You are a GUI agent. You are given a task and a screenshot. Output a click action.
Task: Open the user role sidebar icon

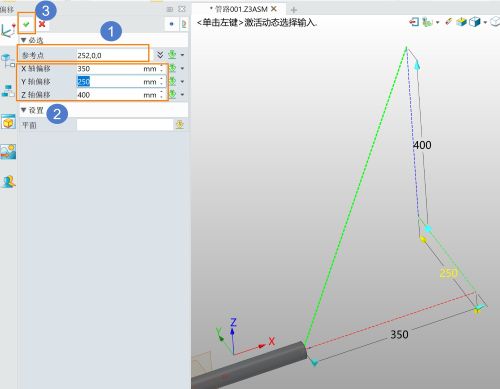pos(8,182)
